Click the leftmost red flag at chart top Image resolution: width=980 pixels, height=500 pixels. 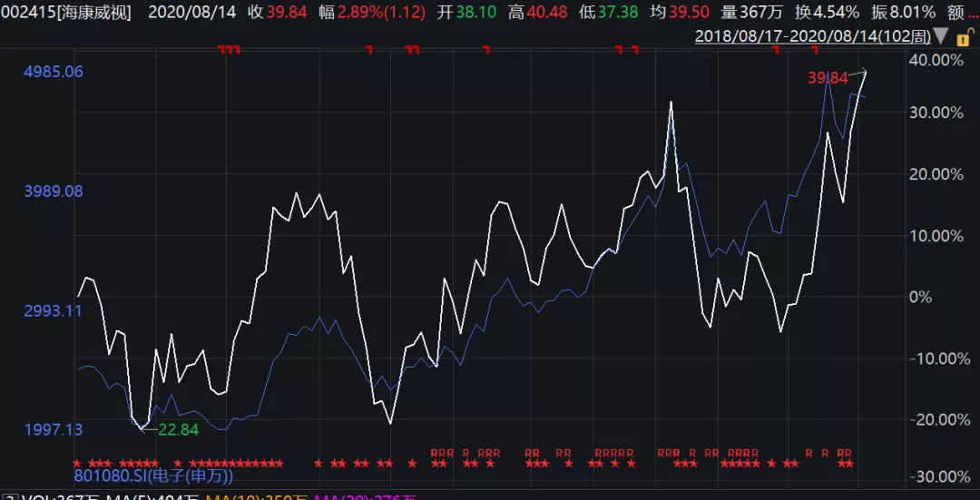(222, 50)
